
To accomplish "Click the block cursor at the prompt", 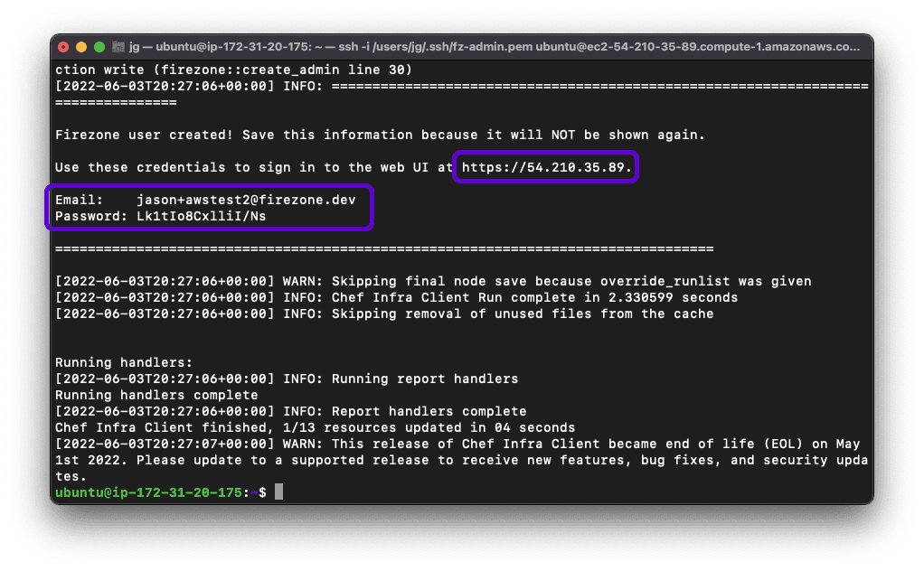I will 278,491.
